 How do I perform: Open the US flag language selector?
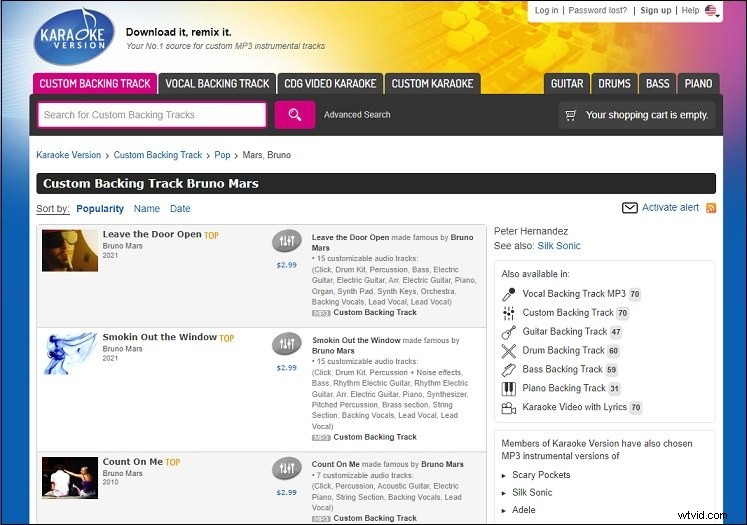click(712, 10)
